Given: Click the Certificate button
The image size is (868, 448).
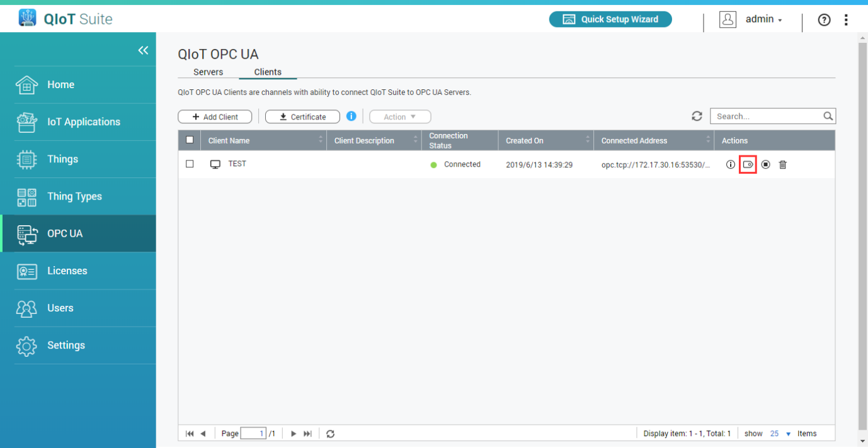Looking at the screenshot, I should [x=302, y=117].
